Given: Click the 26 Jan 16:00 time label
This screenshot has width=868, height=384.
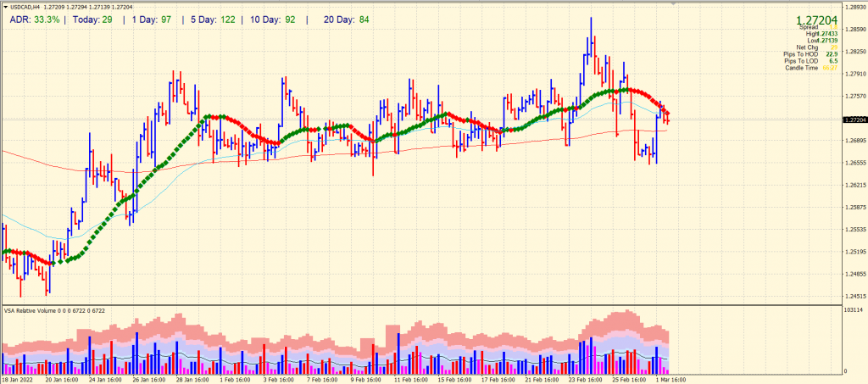Looking at the screenshot, I should coord(147,380).
